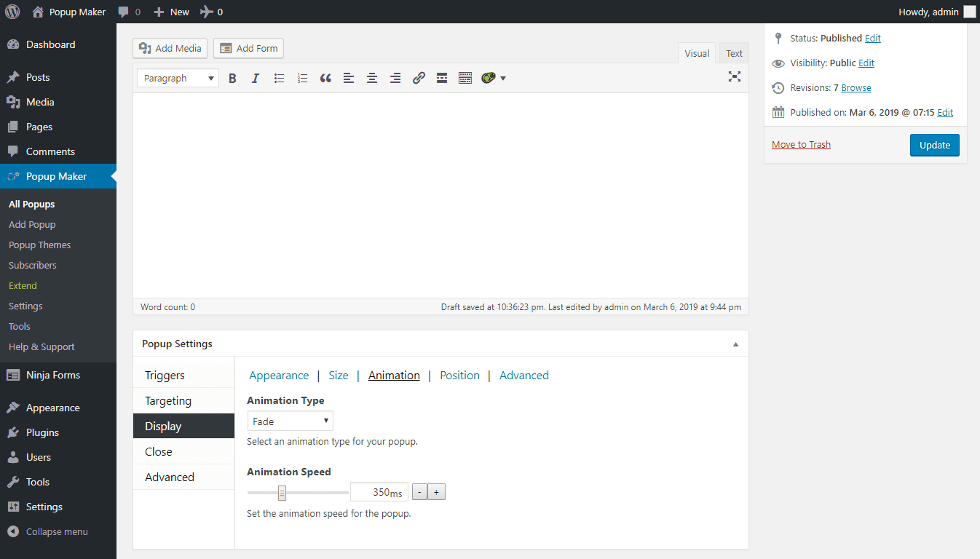
Task: Increase animation speed with plus button
Action: [436, 492]
